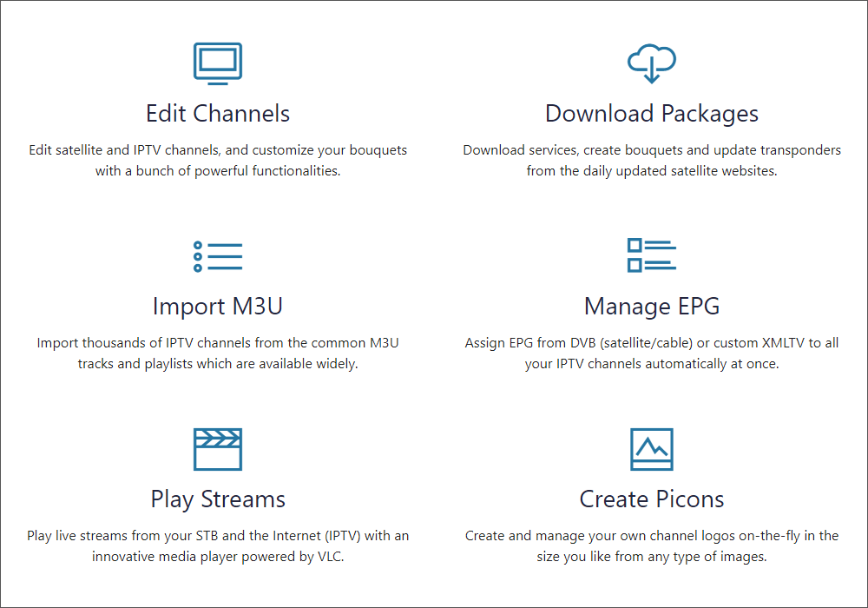This screenshot has width=868, height=608.
Task: Open the Edit Channels heading
Action: point(218,114)
